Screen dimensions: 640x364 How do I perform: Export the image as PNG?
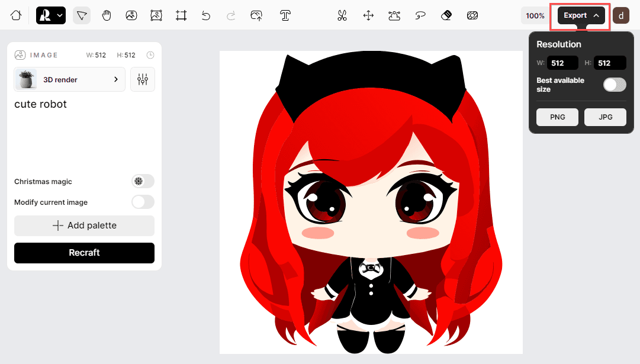557,117
